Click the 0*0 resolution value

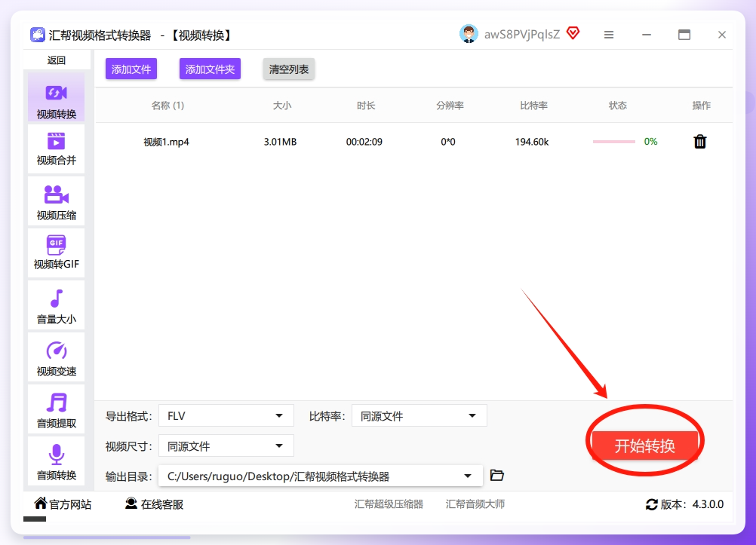448,142
